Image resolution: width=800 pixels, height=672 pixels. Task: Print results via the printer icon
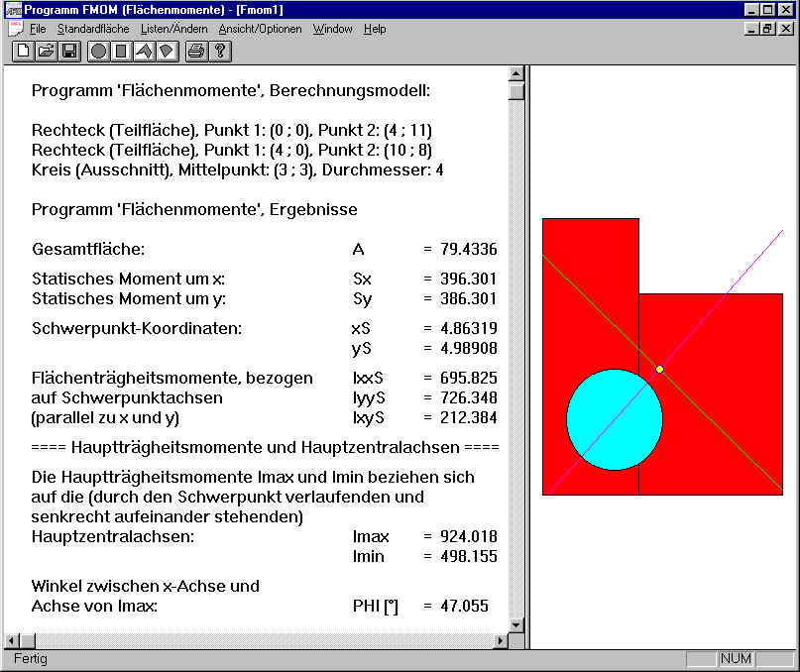tap(196, 51)
